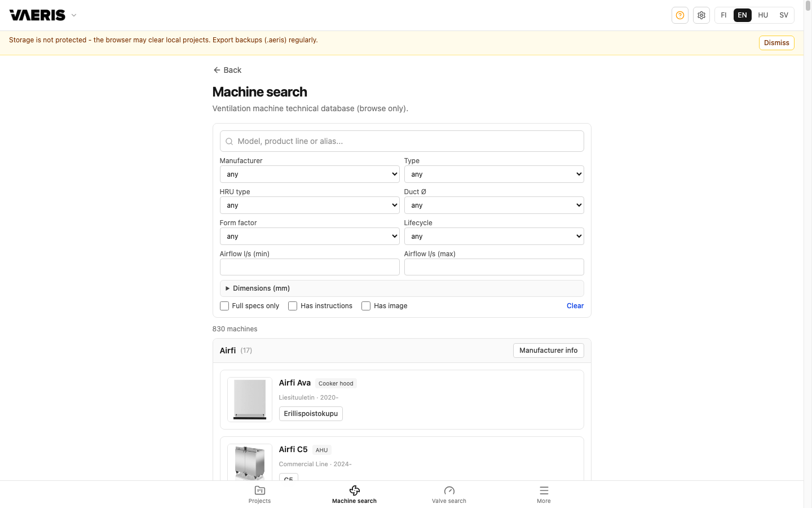Image resolution: width=812 pixels, height=508 pixels.
Task: Clear all search filters
Action: pyautogui.click(x=575, y=306)
